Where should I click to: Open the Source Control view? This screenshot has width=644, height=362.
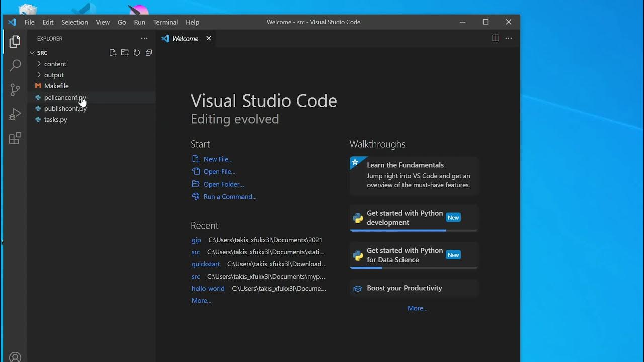(15, 90)
